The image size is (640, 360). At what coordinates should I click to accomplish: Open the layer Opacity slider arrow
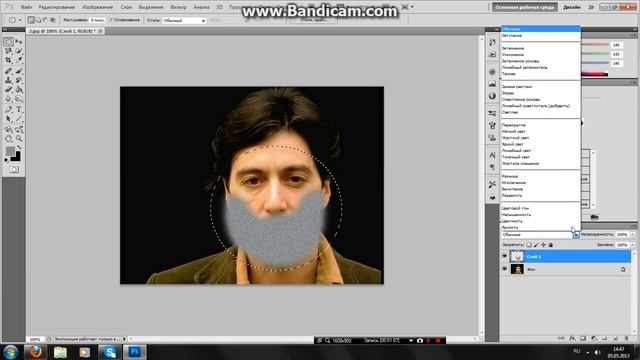click(633, 235)
